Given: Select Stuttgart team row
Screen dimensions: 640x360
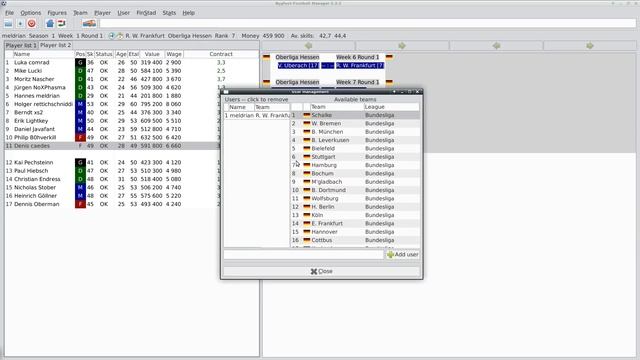Looking at the screenshot, I should pyautogui.click(x=355, y=157).
